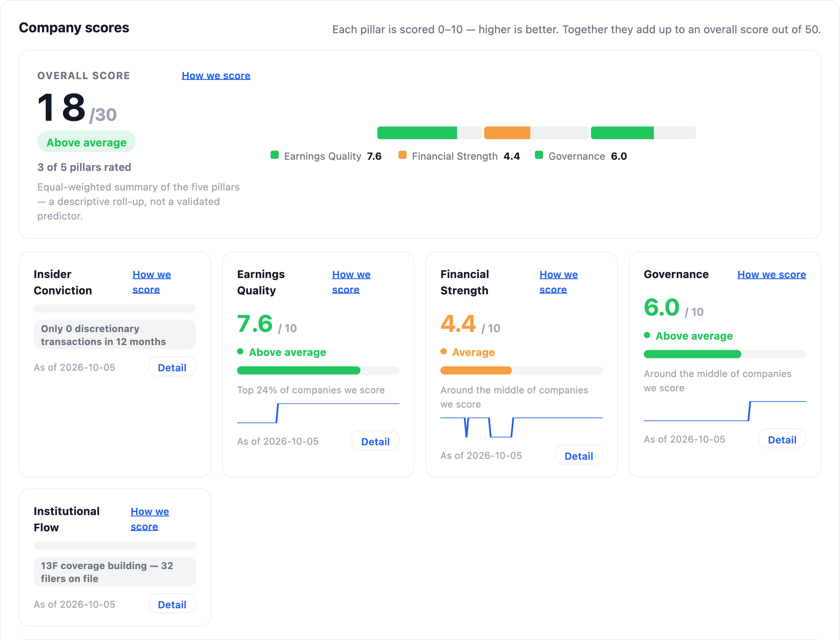Click the Governance sparkline chart
840x640 pixels.
click(x=724, y=411)
